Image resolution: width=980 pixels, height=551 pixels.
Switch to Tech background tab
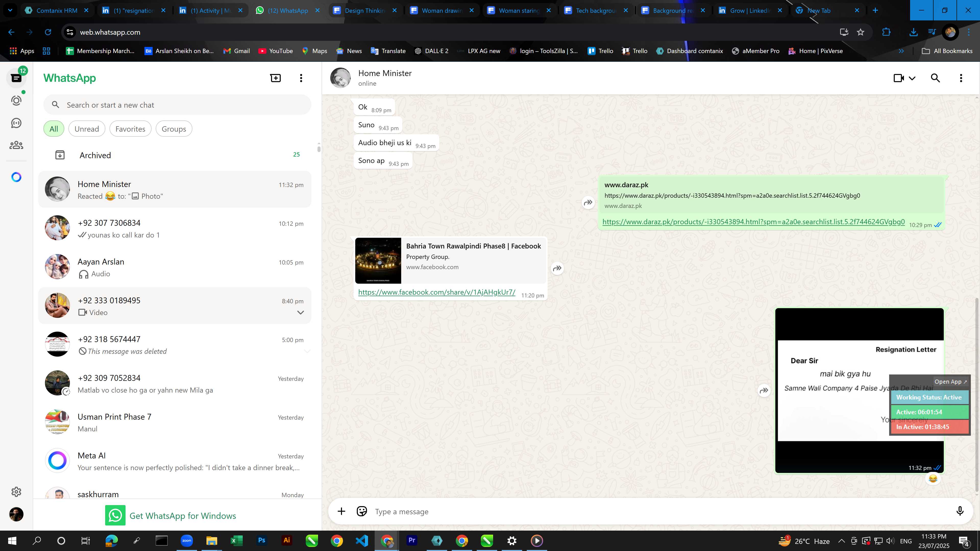(x=595, y=10)
